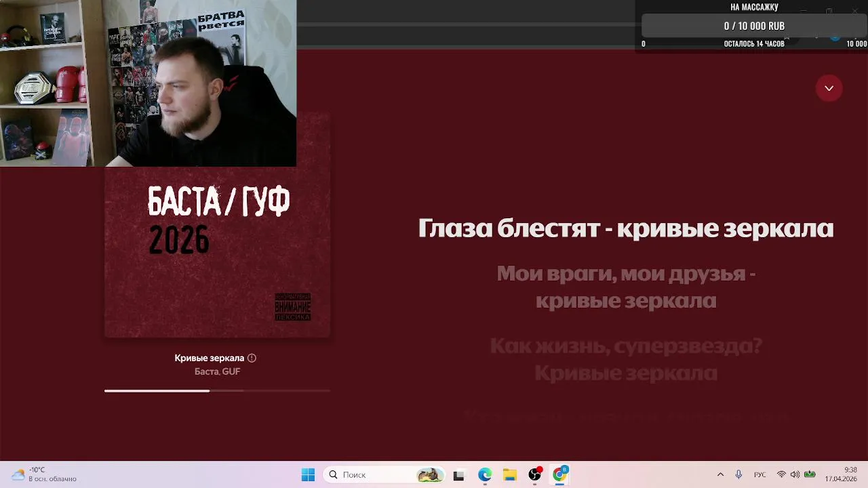This screenshot has height=488, width=868.
Task: Jump to lyric line Как жизнь, суперзвезда?
Action: pos(625,359)
